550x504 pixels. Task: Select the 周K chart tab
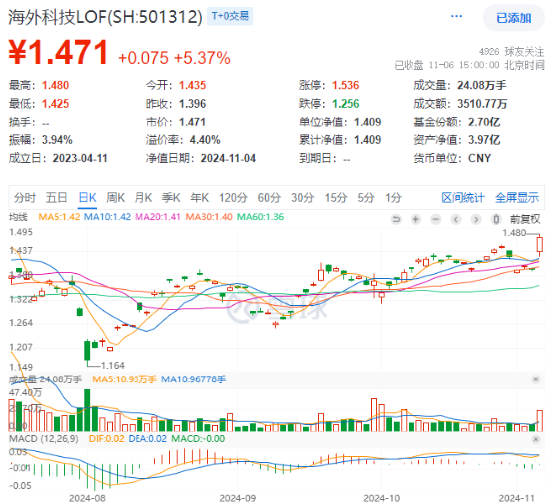click(x=115, y=198)
